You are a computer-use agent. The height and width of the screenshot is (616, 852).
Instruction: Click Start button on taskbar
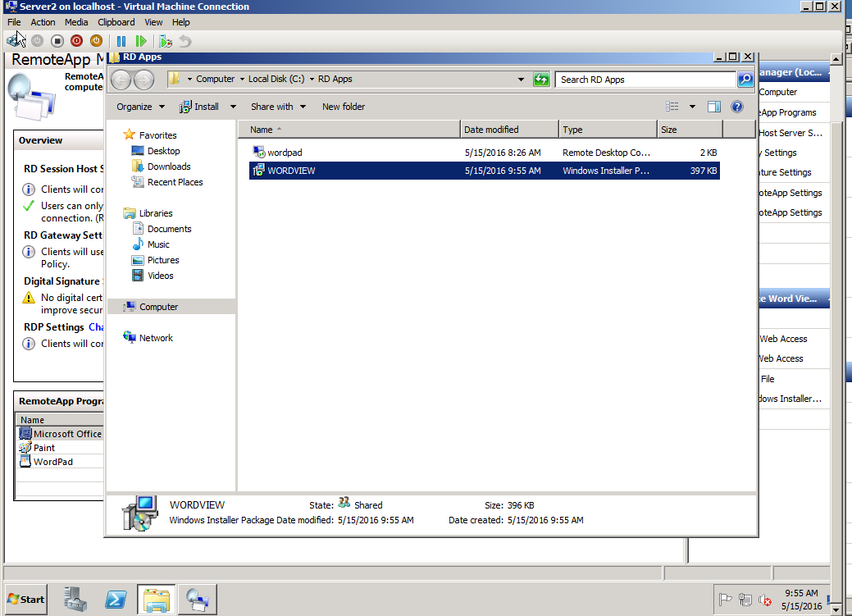(x=26, y=599)
